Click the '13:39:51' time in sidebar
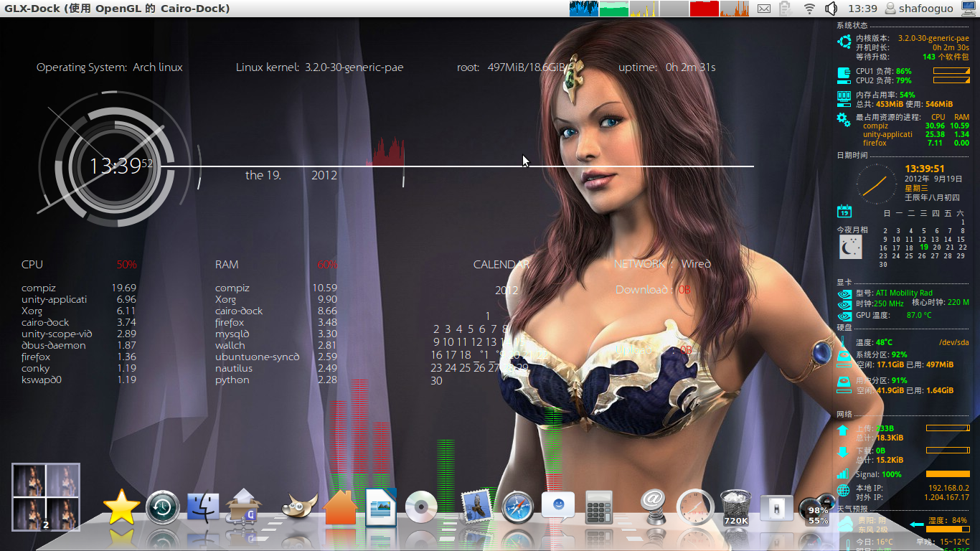Viewport: 980px width, 551px height. click(x=925, y=169)
